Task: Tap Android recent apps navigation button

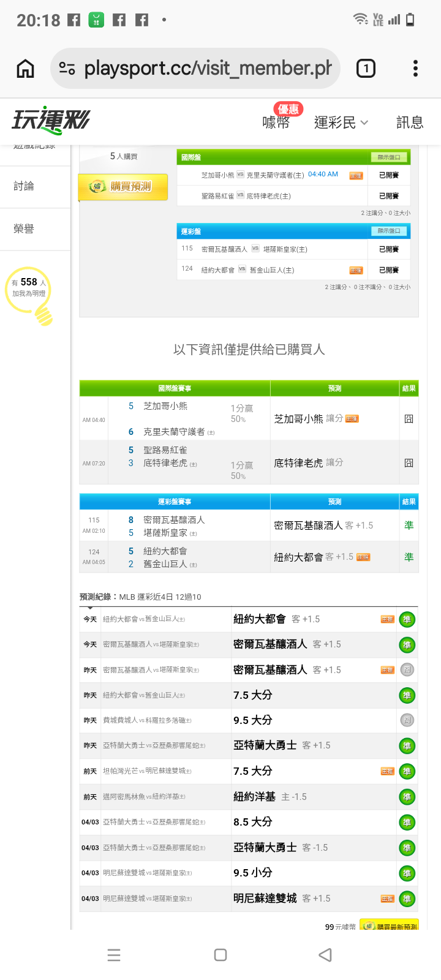Action: (114, 955)
